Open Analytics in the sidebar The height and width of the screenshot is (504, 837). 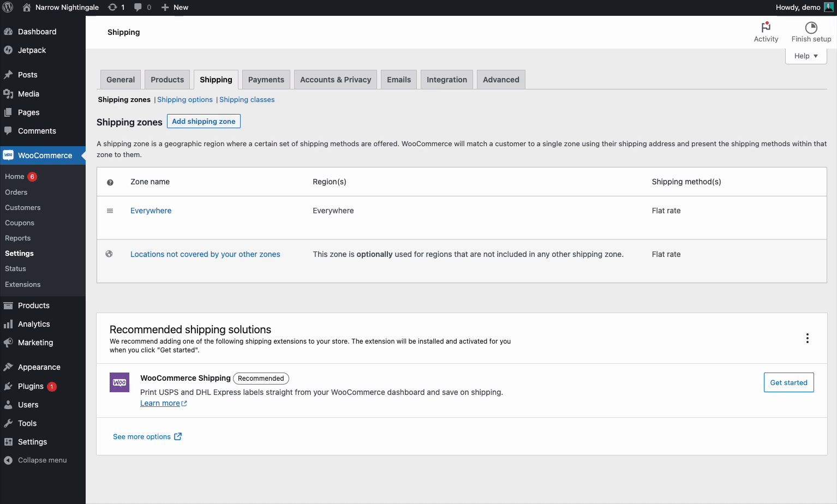[43, 324]
